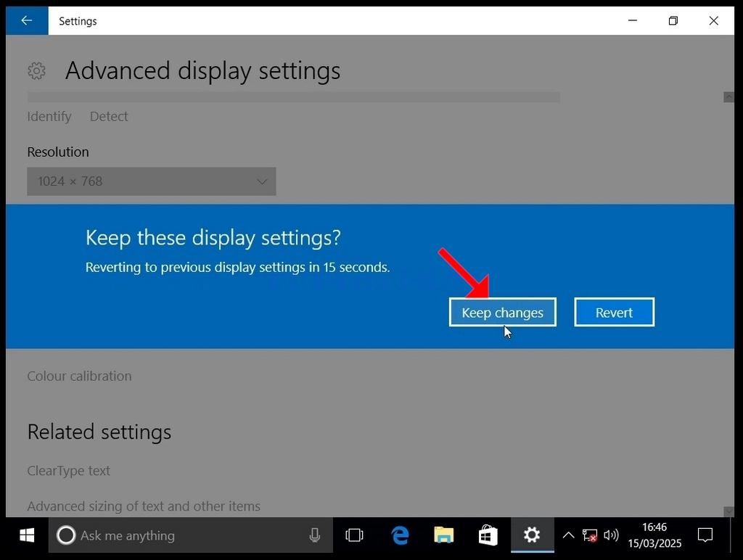743x560 pixels.
Task: Click the Detect link
Action: coord(109,116)
